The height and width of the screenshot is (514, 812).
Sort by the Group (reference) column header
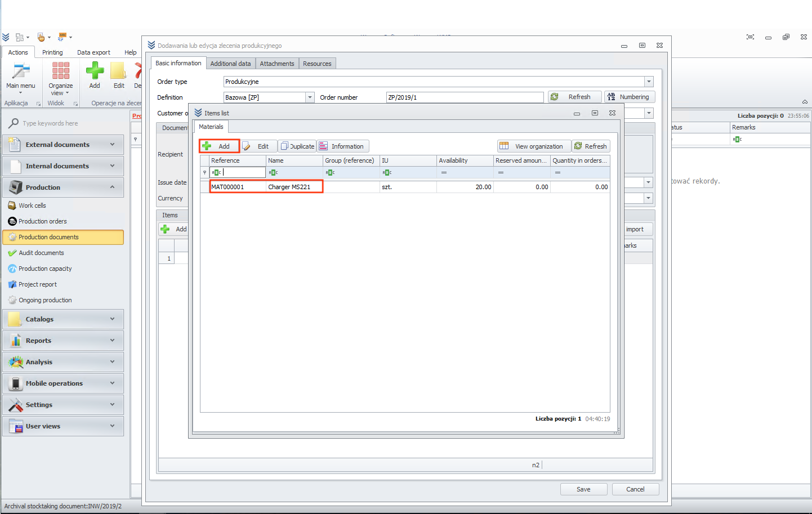351,160
